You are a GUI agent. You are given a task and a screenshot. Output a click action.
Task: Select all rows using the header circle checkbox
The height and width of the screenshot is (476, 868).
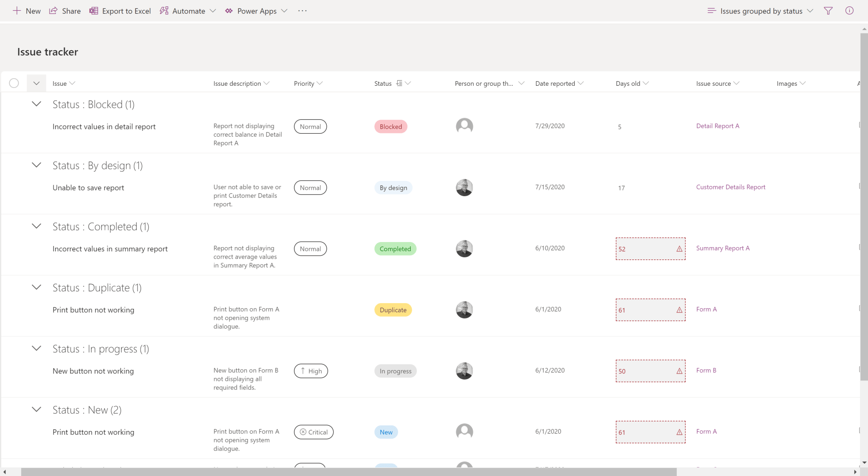(x=13, y=83)
